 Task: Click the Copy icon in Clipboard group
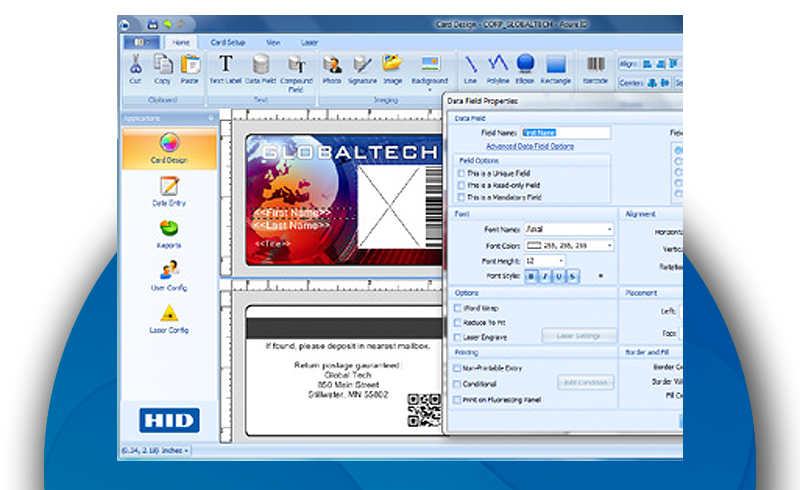163,64
